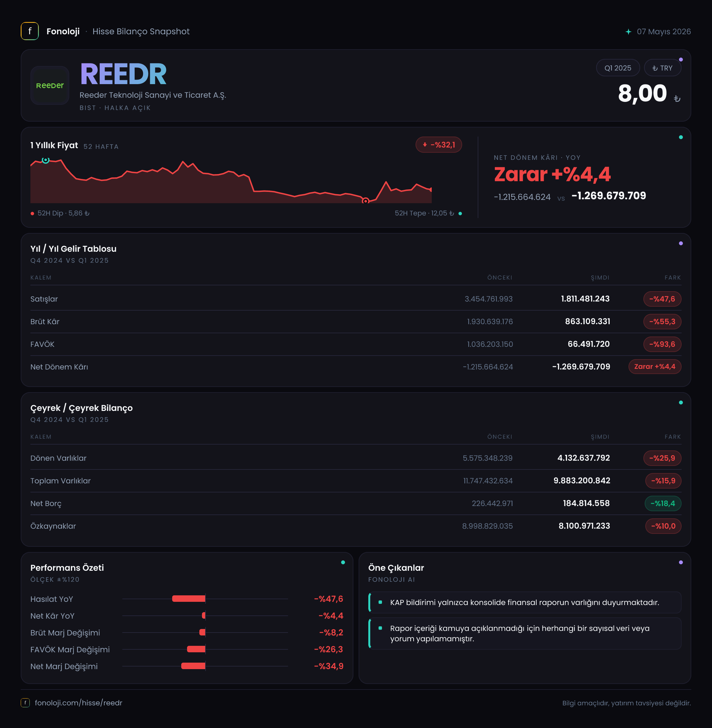Click the red price chart area
Image resolution: width=712 pixels, height=728 pixels.
point(231,182)
